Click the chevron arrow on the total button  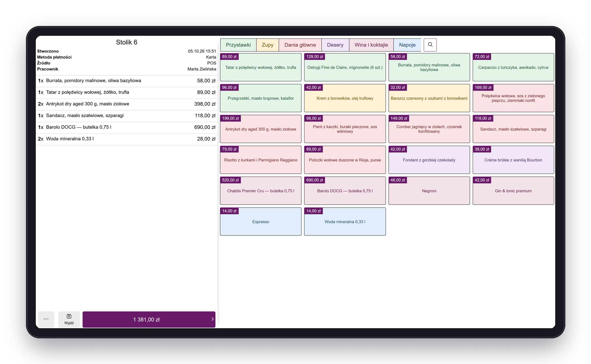click(212, 319)
